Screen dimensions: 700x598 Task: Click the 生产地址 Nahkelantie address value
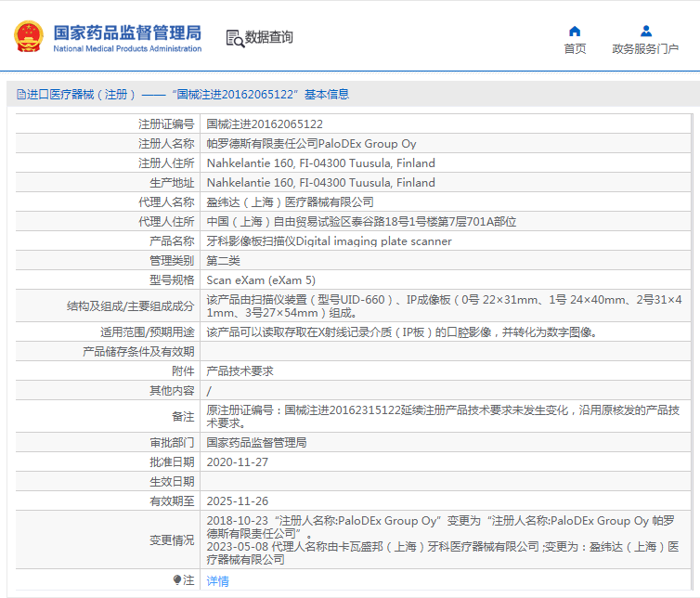point(320,183)
